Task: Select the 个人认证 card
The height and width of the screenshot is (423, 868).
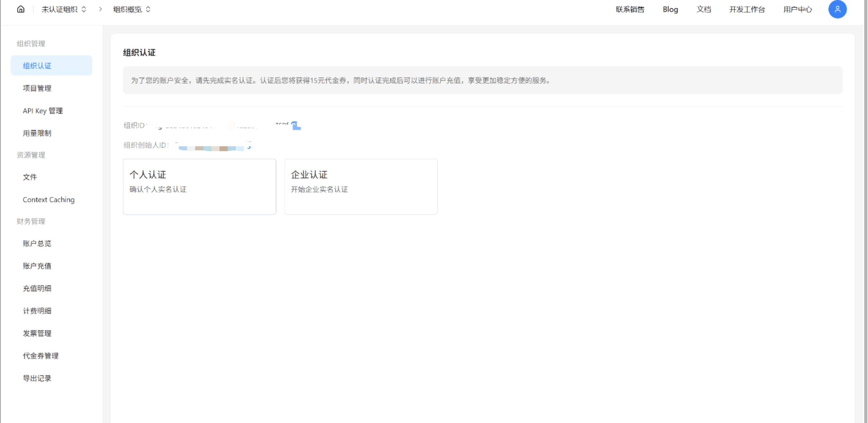Action: (199, 186)
